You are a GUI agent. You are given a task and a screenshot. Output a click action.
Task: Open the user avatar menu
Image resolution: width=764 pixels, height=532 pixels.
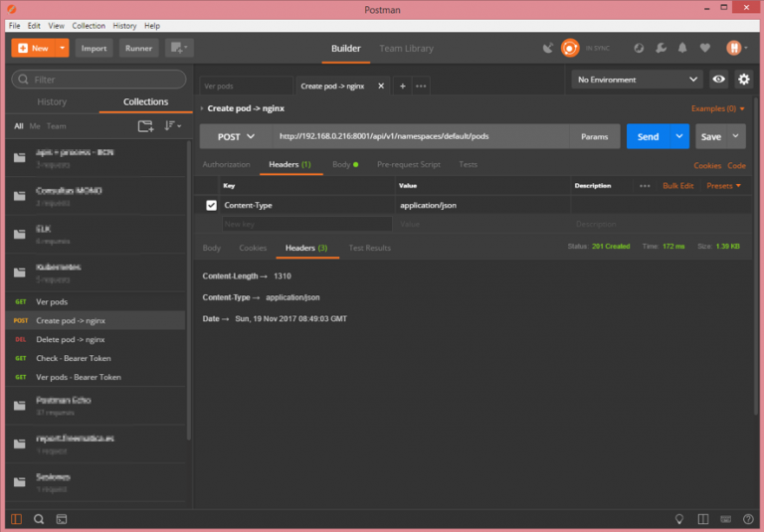pyautogui.click(x=736, y=48)
